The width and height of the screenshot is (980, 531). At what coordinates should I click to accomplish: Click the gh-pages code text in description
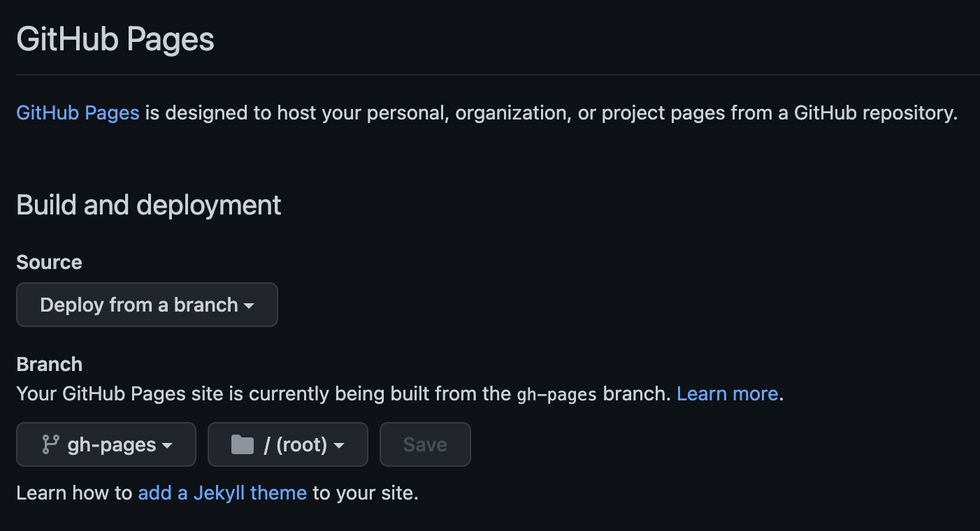tap(556, 395)
